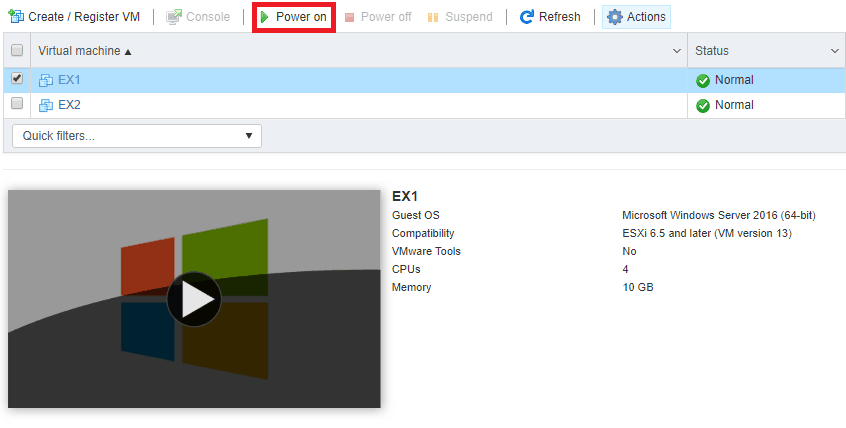Open the EX1 virtual machine link
This screenshot has height=428, width=846.
click(69, 80)
